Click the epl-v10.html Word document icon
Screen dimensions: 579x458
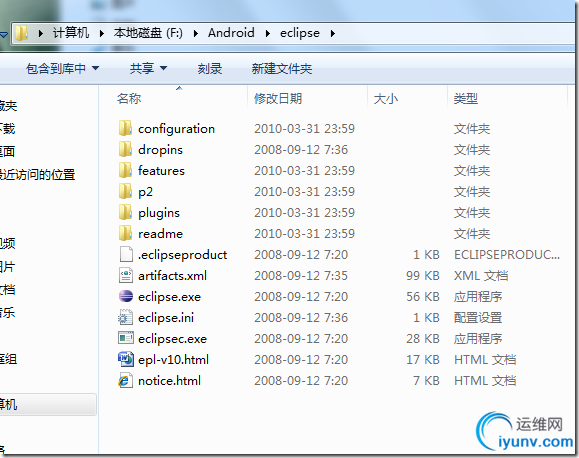click(x=126, y=359)
